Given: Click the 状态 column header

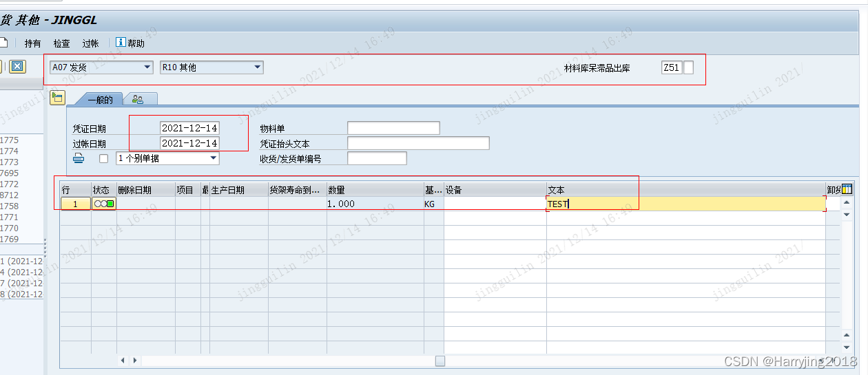Looking at the screenshot, I should [x=103, y=190].
